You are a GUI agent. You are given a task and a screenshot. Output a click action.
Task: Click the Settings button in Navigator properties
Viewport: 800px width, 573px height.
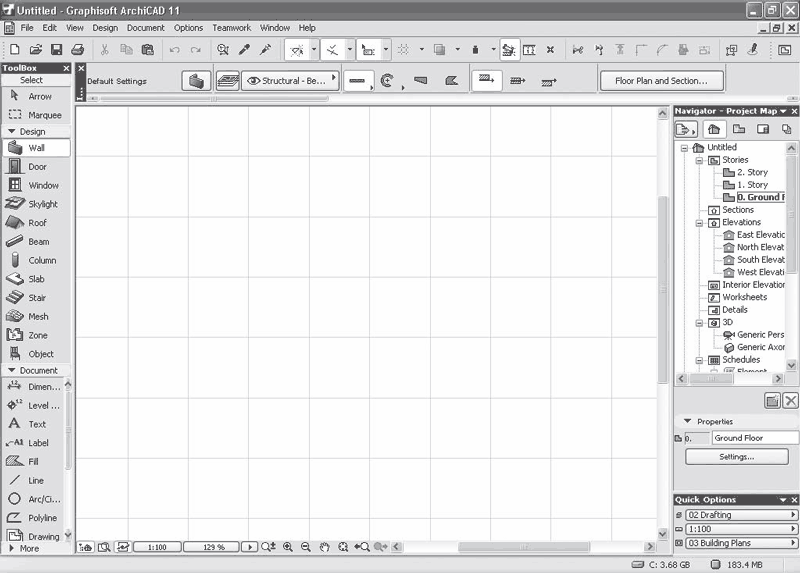pyautogui.click(x=736, y=457)
